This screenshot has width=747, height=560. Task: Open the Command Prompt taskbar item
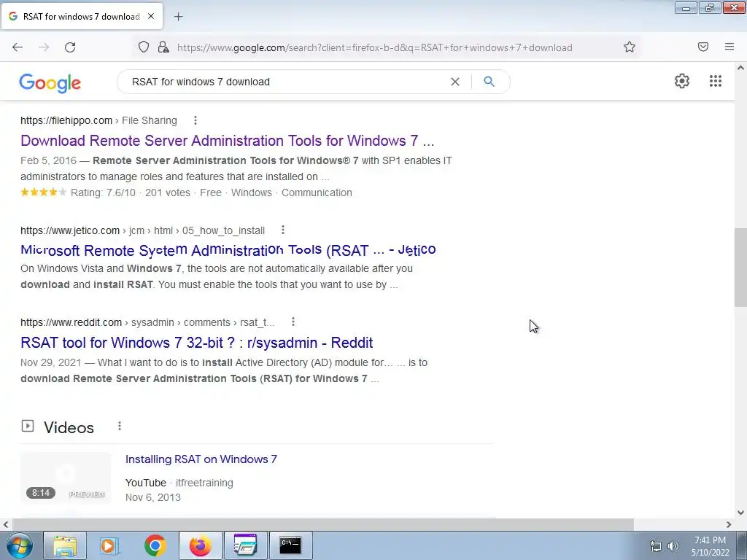coord(290,545)
